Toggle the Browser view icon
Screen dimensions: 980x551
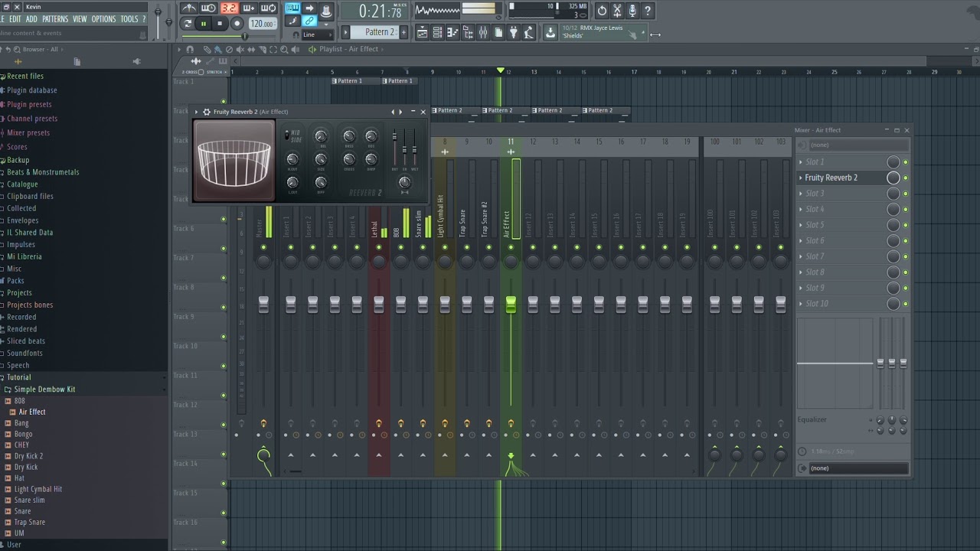468,32
